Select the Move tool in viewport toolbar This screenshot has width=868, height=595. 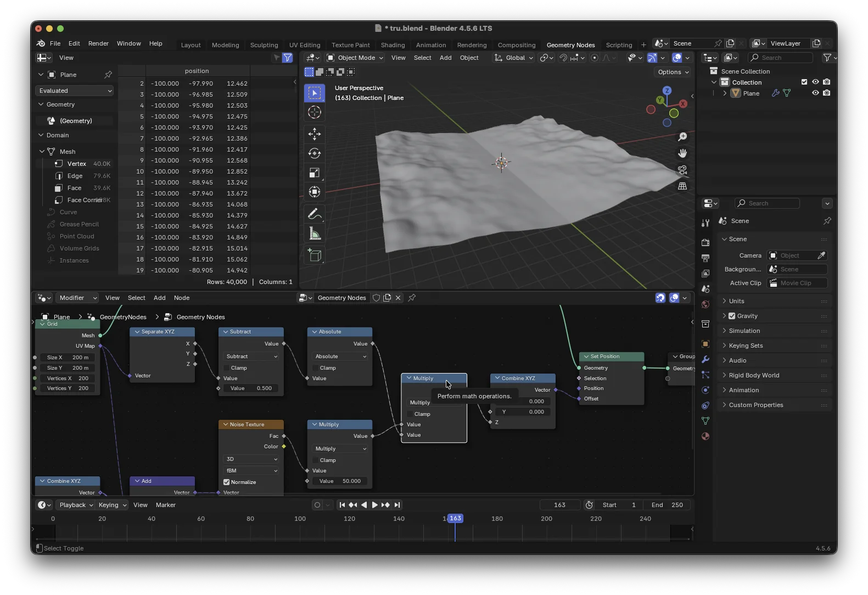point(315,134)
